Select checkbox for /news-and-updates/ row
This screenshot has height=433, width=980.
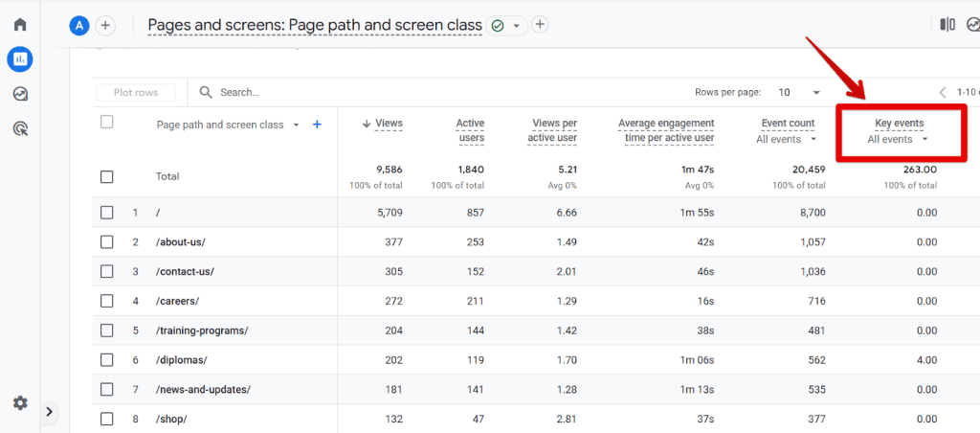[x=107, y=389]
